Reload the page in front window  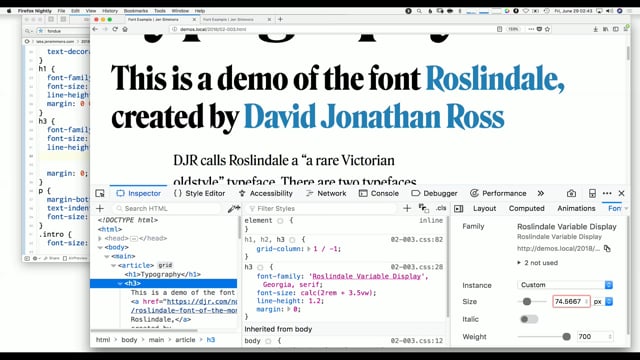pyautogui.click(x=115, y=29)
